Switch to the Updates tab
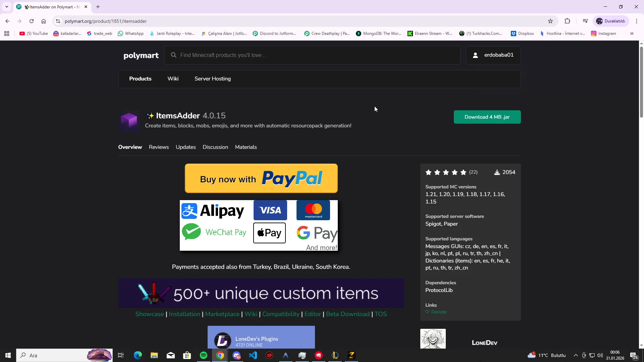The width and height of the screenshot is (644, 362). [186, 147]
